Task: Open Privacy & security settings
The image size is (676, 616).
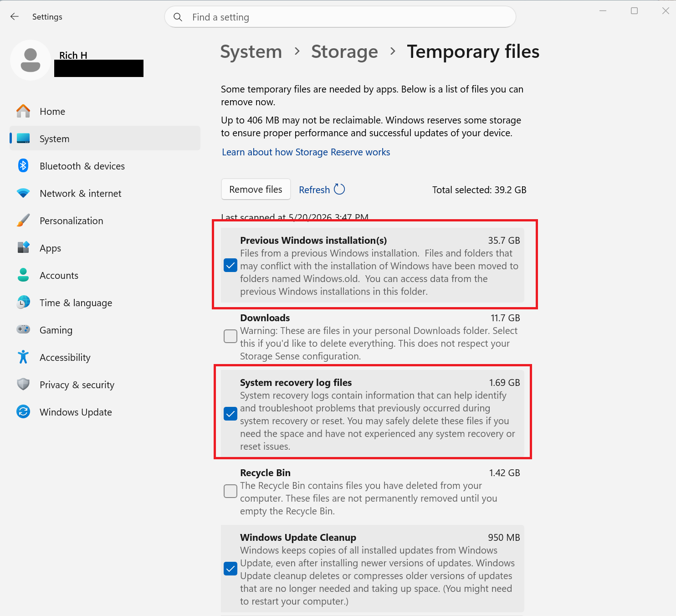Action: tap(105, 385)
